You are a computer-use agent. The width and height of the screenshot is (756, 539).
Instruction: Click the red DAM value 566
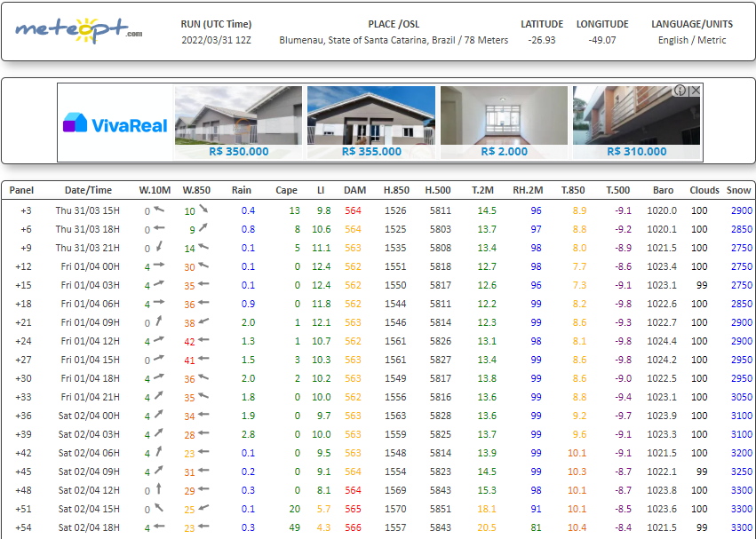[353, 527]
